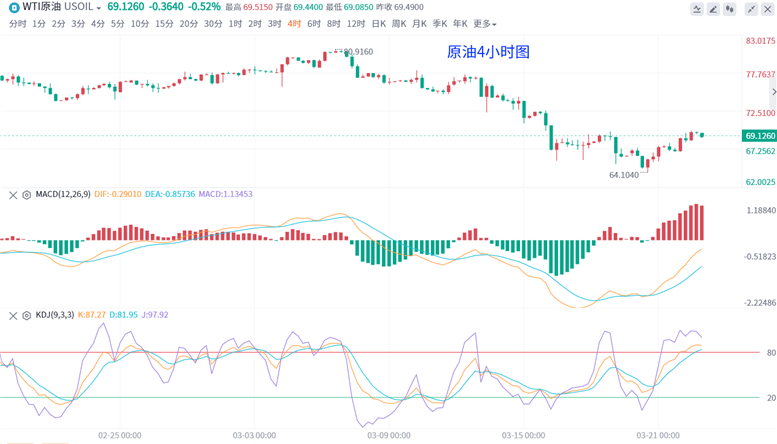Click the collapse fullscreen arrows icon
Viewport: 777px width, 444px height.
click(x=750, y=9)
